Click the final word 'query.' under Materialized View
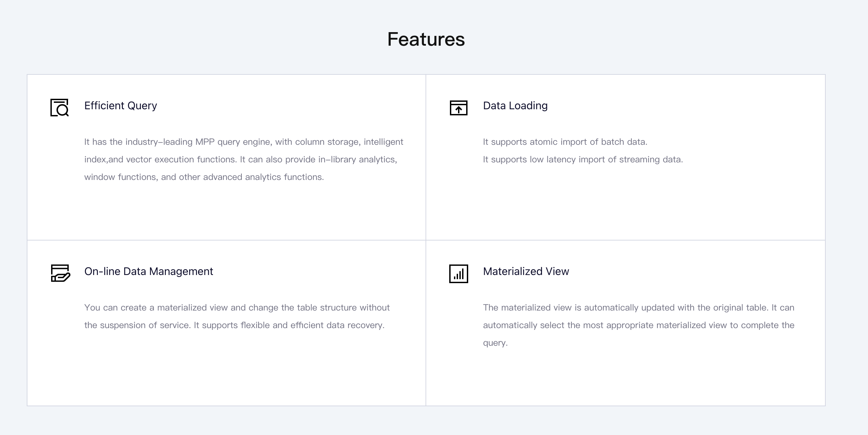The image size is (868, 435). 495,343
